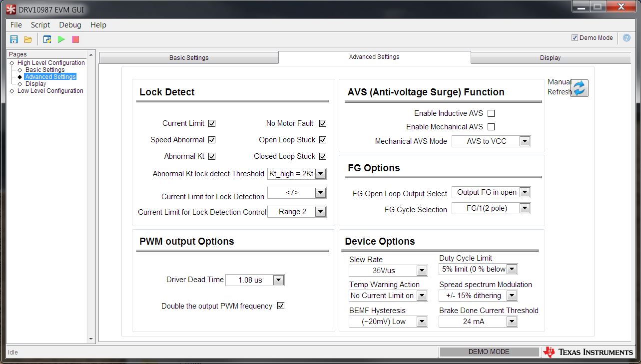
Task: Toggle the Open Loop Stuck checkbox
Action: pos(323,140)
